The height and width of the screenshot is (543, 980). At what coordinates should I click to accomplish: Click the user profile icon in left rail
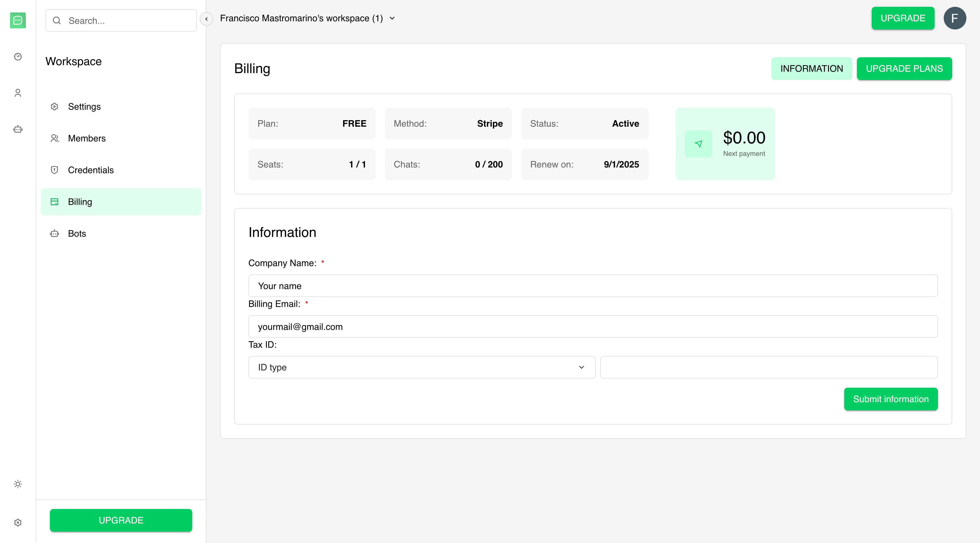18,93
